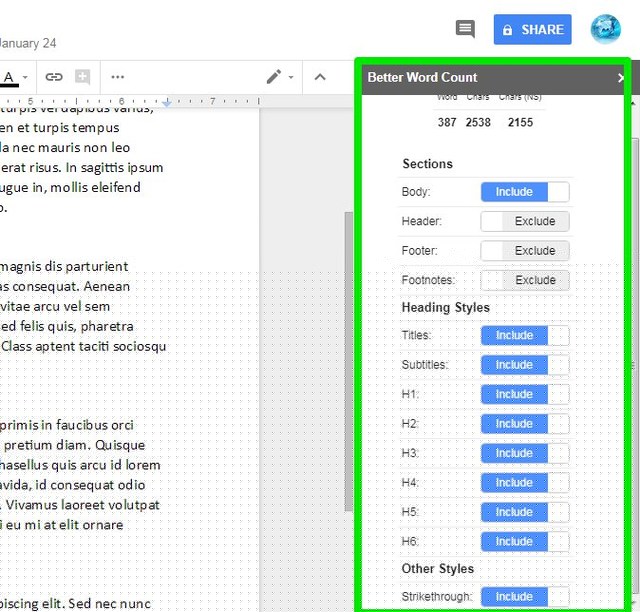Expand the editing mode dropdown arrow

[x=291, y=77]
